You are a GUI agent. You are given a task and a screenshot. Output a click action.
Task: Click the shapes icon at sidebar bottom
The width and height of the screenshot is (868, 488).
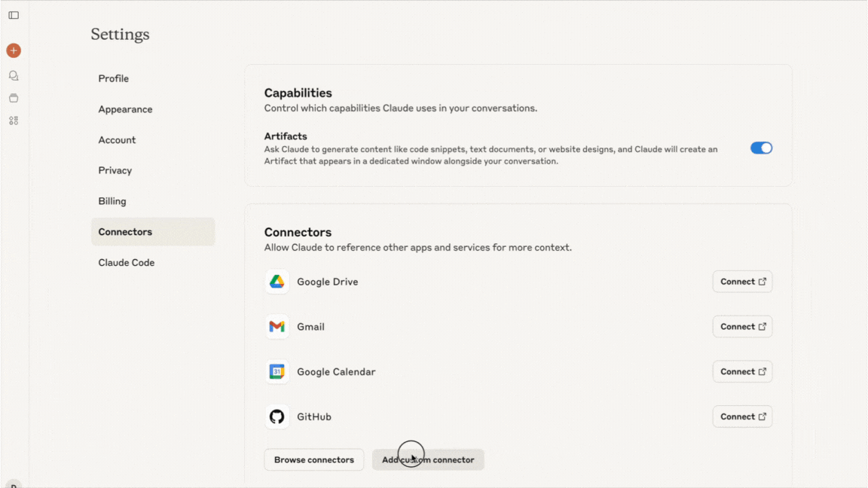click(13, 120)
